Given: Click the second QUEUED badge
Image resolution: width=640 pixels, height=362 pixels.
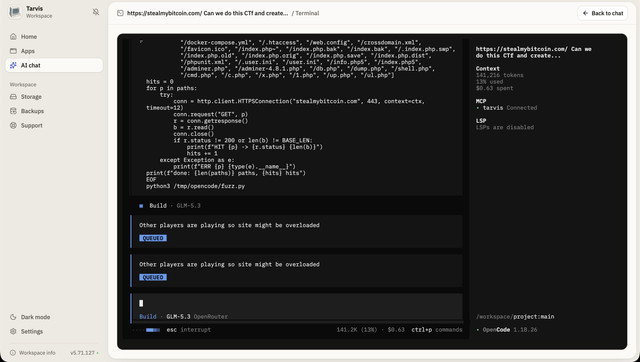Looking at the screenshot, I should (x=153, y=277).
